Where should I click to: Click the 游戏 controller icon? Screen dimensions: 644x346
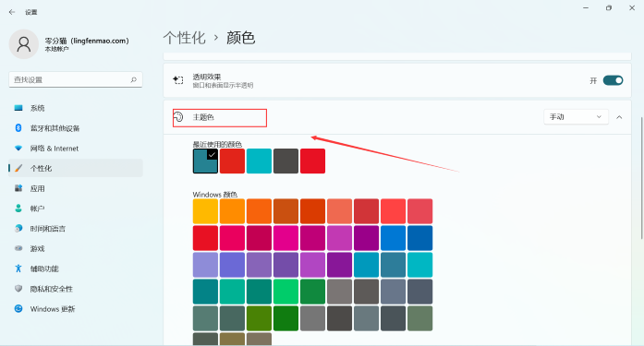18,248
